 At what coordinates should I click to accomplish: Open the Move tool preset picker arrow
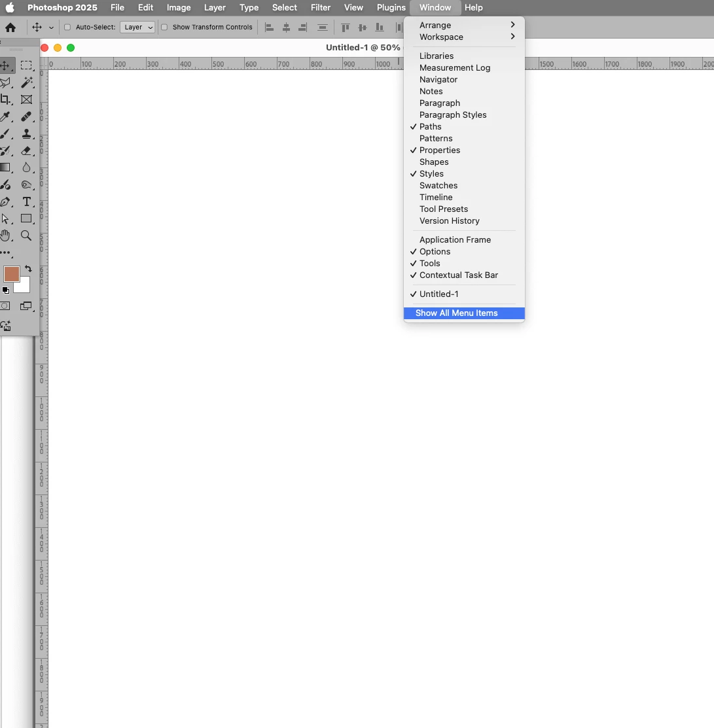[x=51, y=27]
